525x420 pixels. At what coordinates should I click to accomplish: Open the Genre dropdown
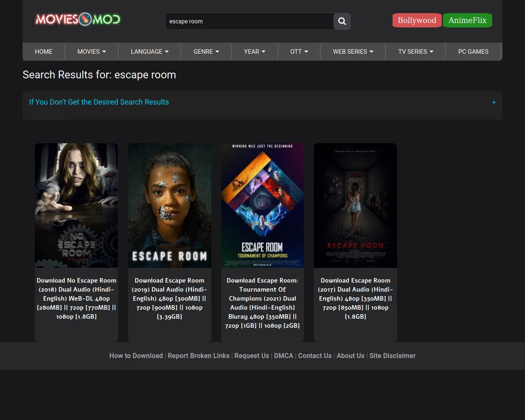point(206,52)
